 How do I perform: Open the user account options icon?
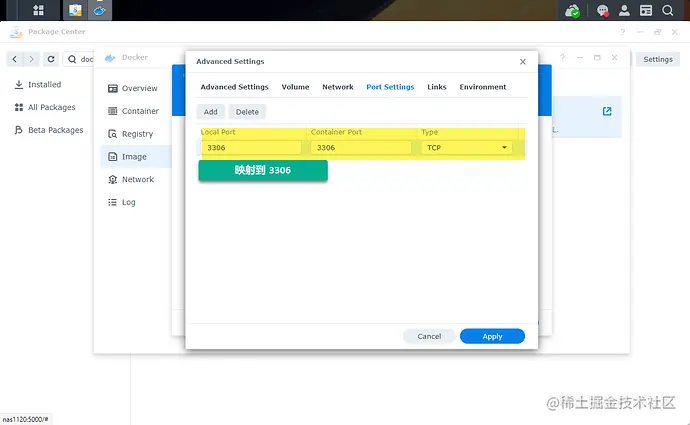click(x=624, y=11)
